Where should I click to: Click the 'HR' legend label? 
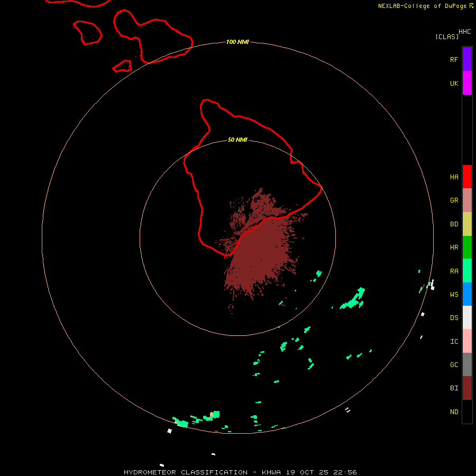pos(454,248)
